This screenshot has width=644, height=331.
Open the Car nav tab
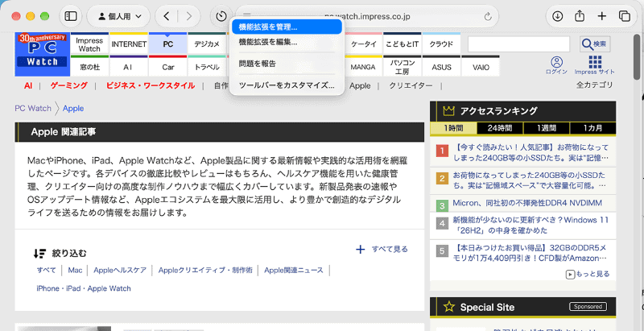tap(168, 67)
